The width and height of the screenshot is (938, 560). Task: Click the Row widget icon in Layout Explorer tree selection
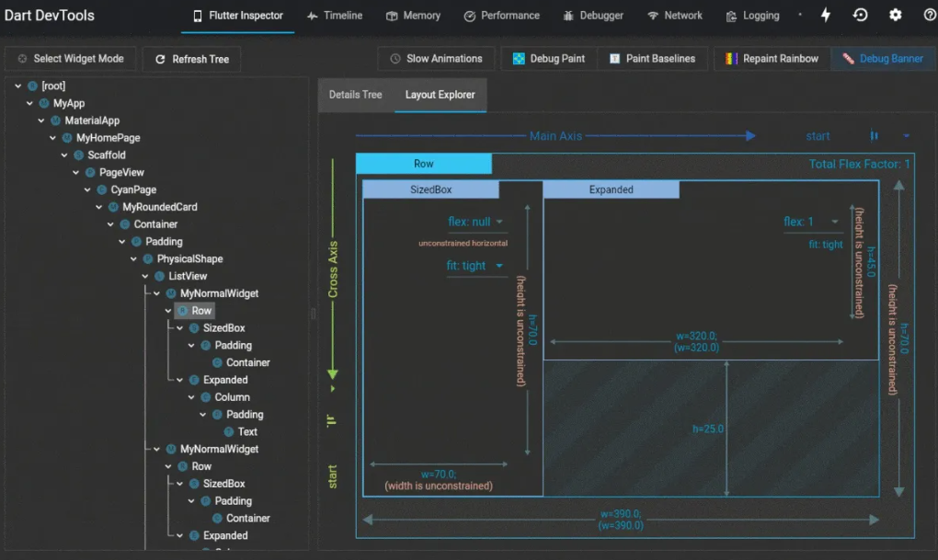click(x=183, y=311)
